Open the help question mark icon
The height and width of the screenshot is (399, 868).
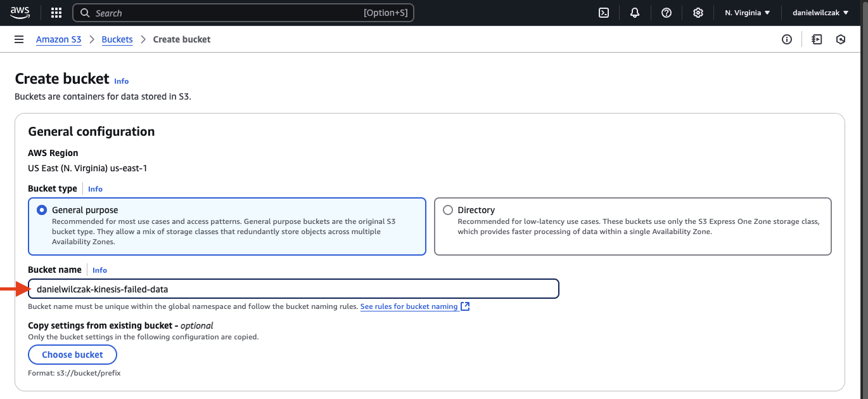667,13
